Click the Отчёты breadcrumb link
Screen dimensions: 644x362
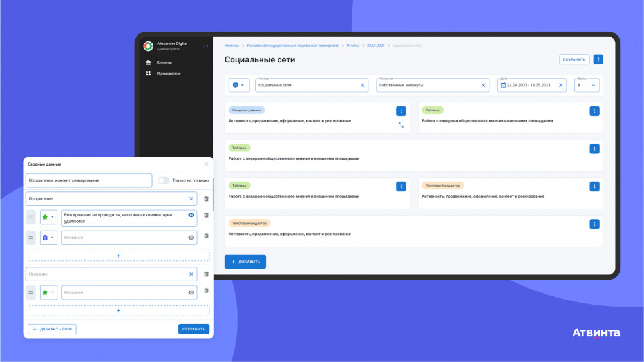352,46
